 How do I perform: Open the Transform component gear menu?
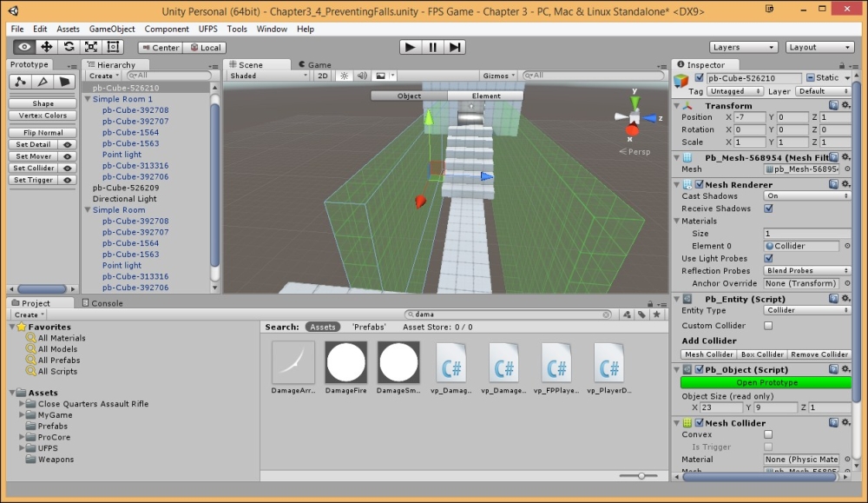point(846,105)
